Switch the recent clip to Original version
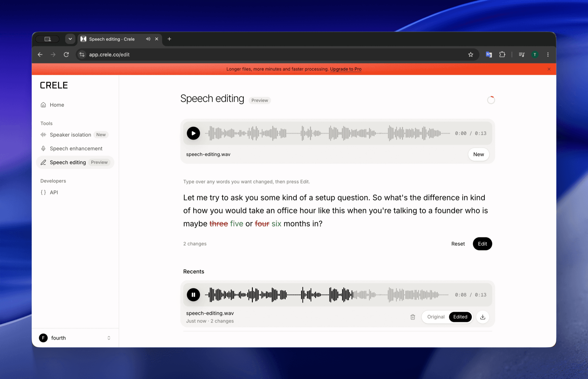The width and height of the screenshot is (588, 379). tap(436, 317)
